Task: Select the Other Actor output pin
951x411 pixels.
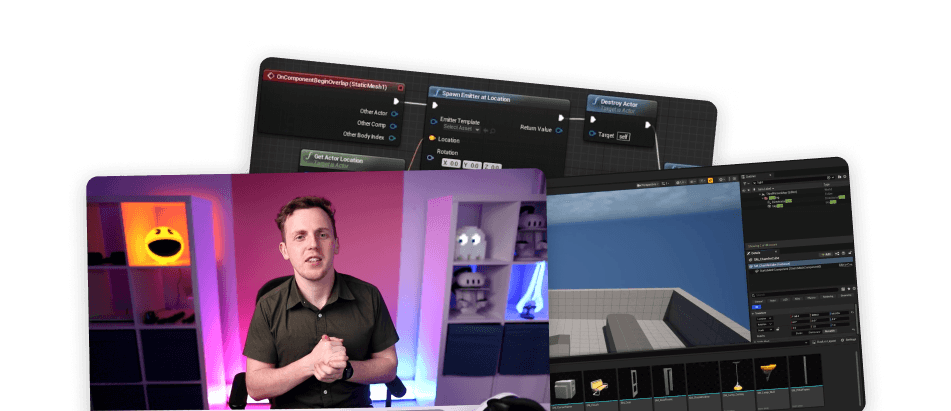Action: (394, 113)
